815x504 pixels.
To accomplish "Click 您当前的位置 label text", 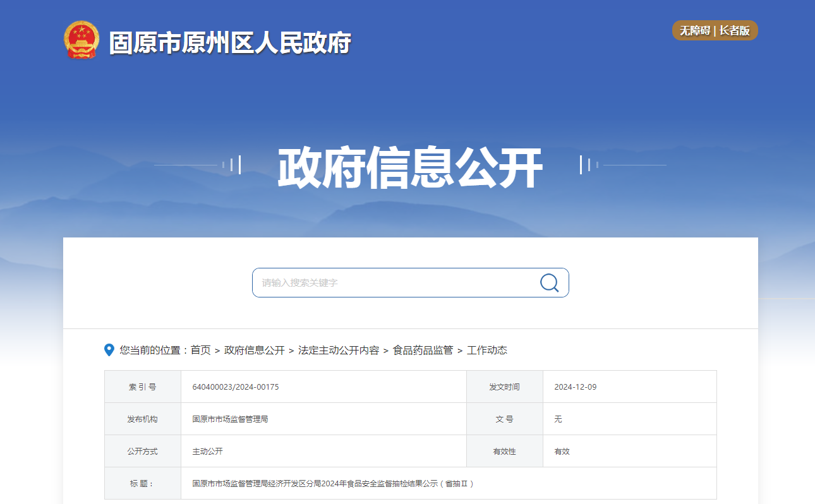I will pos(151,350).
